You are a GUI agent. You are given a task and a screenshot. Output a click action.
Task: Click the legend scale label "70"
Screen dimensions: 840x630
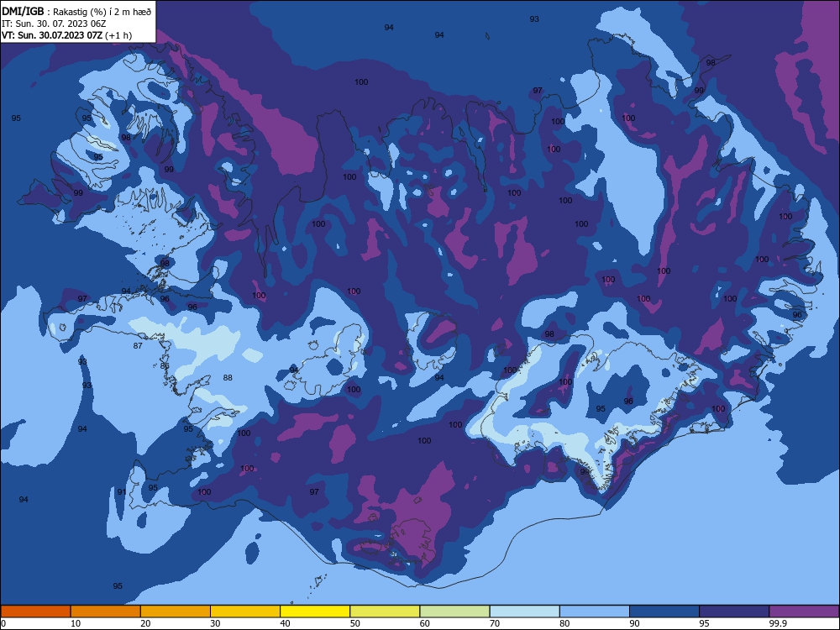495,623
